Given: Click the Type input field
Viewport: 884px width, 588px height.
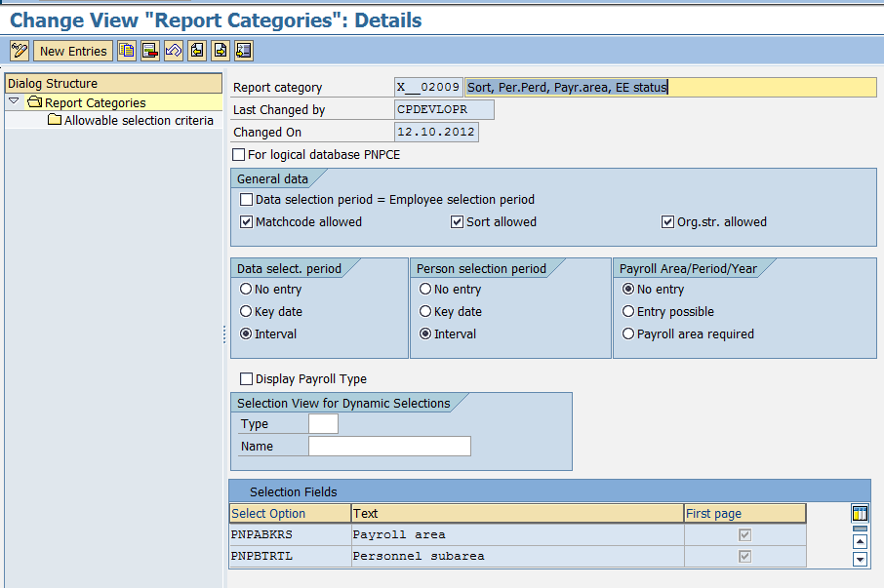Looking at the screenshot, I should click(323, 423).
